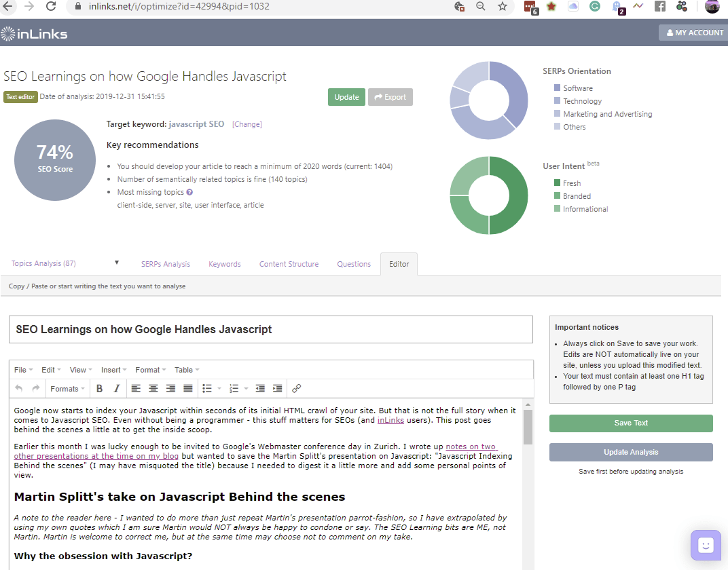The width and height of the screenshot is (728, 570).
Task: Align text left in the editor
Action: [136, 389]
